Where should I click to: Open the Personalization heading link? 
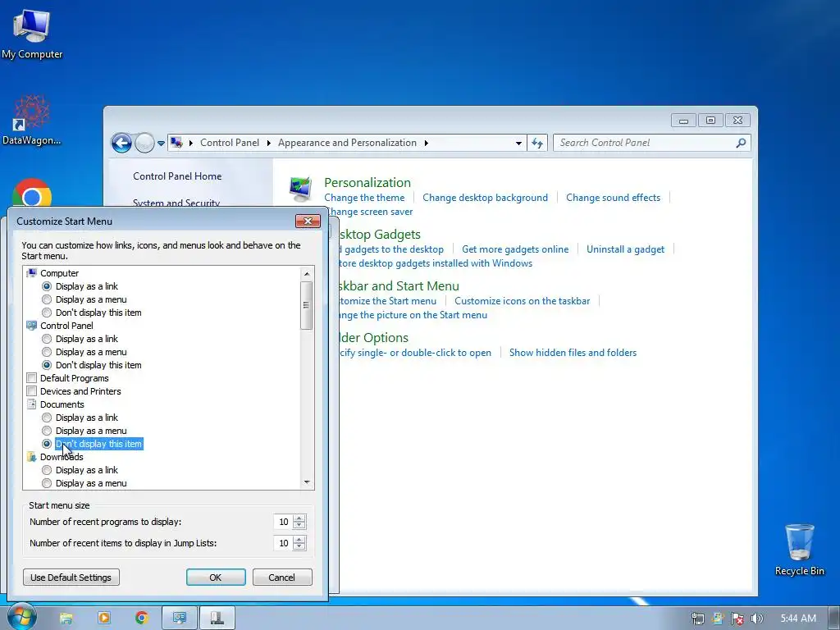click(367, 183)
